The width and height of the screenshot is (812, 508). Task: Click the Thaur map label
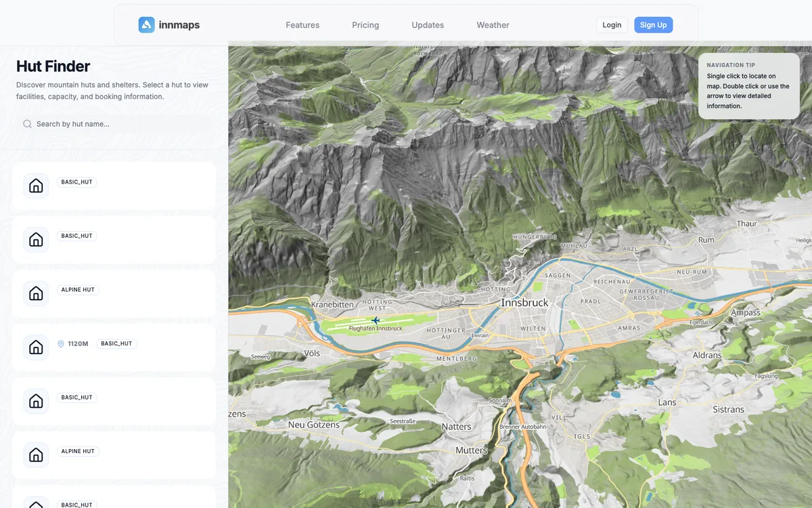pyautogui.click(x=747, y=224)
